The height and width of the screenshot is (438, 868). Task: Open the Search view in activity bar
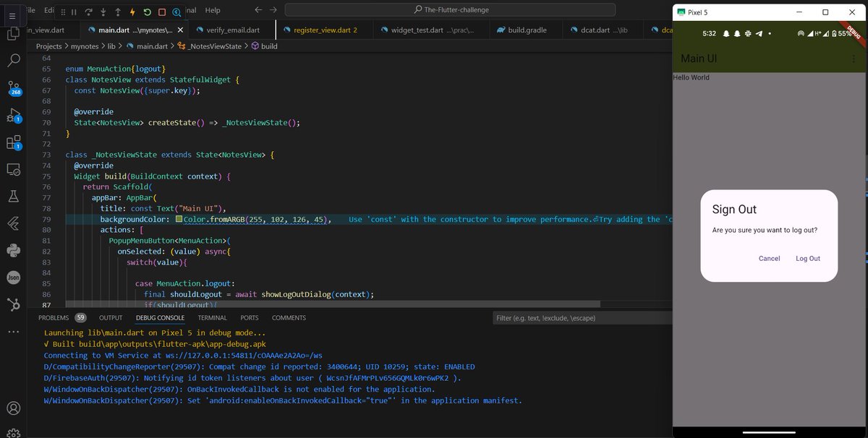tap(13, 61)
